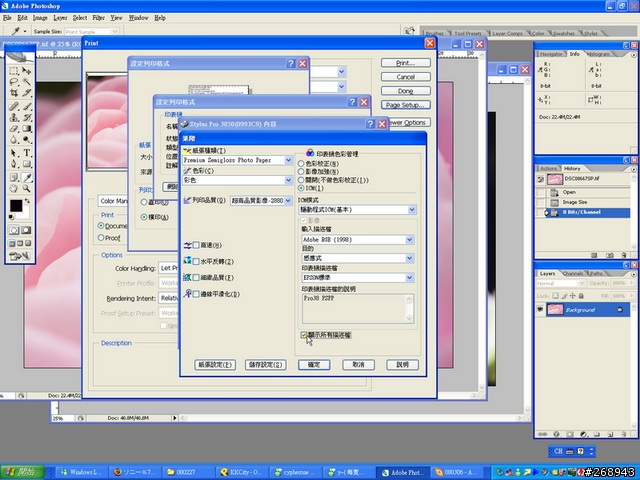The width and height of the screenshot is (640, 480).
Task: Create a new layer in the Layers panel
Action: [x=610, y=434]
